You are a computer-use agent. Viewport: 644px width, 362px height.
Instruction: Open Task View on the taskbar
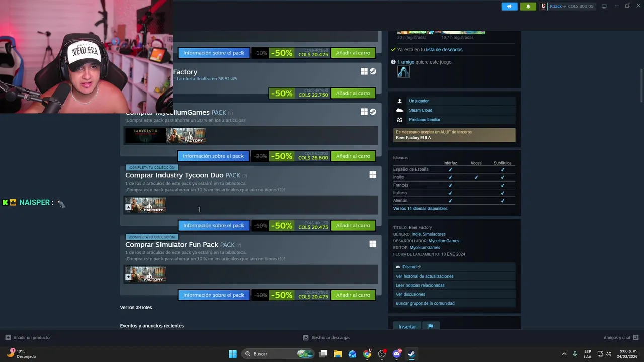point(323,354)
